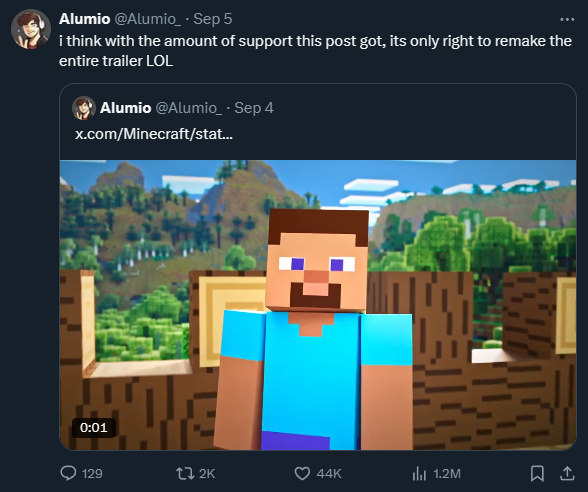This screenshot has width=588, height=492.
Task: Share the post via upload arrow icon
Action: [x=567, y=473]
